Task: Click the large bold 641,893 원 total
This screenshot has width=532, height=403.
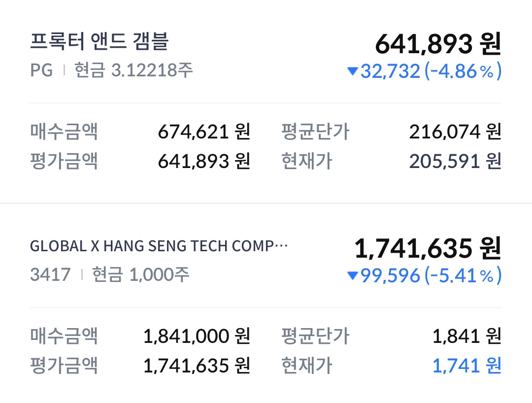Action: [438, 44]
